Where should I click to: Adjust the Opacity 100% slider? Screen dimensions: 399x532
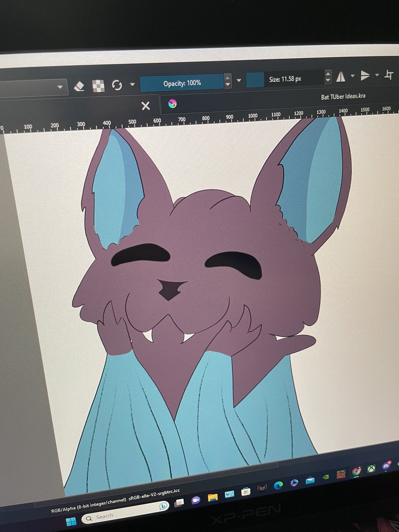(x=182, y=82)
